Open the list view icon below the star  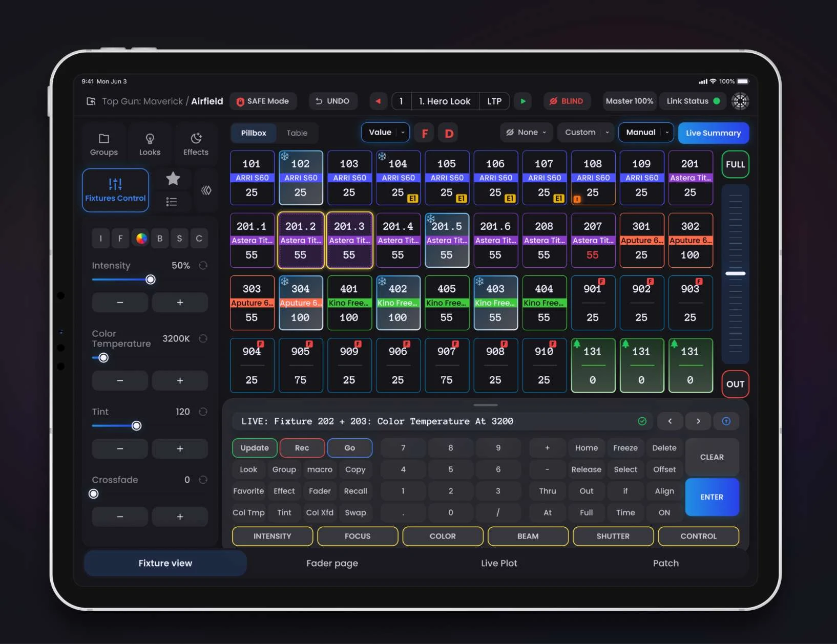coord(172,202)
